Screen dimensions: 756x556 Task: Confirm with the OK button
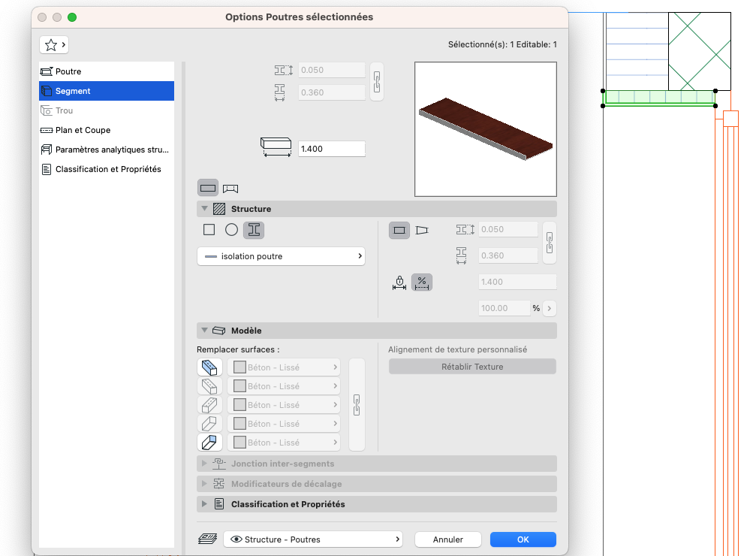pyautogui.click(x=523, y=539)
